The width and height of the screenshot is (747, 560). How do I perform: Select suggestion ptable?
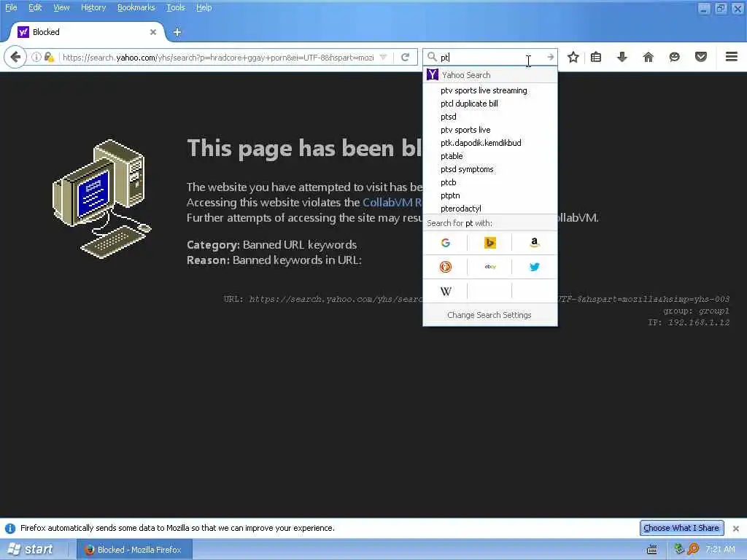489,156
